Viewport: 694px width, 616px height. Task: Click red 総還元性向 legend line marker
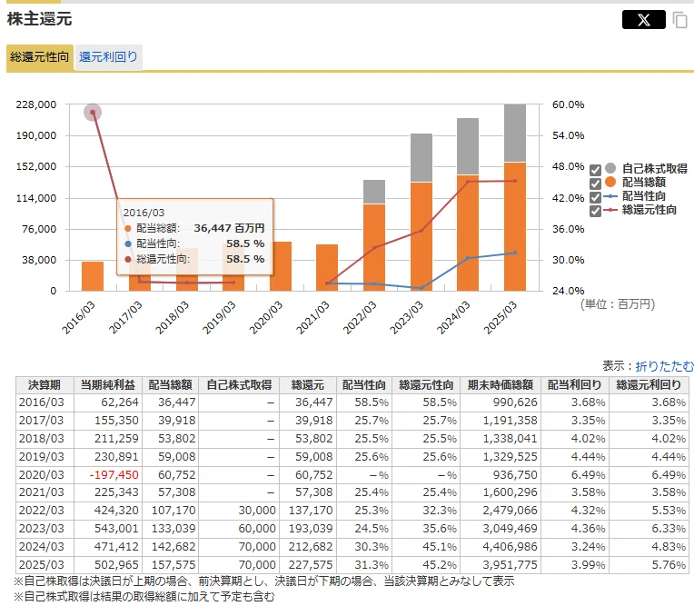610,210
